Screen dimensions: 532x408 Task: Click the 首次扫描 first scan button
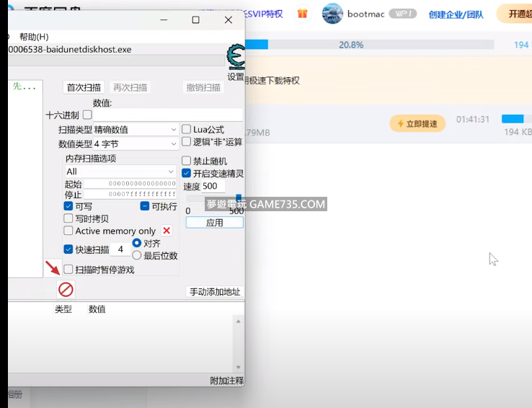pyautogui.click(x=84, y=87)
